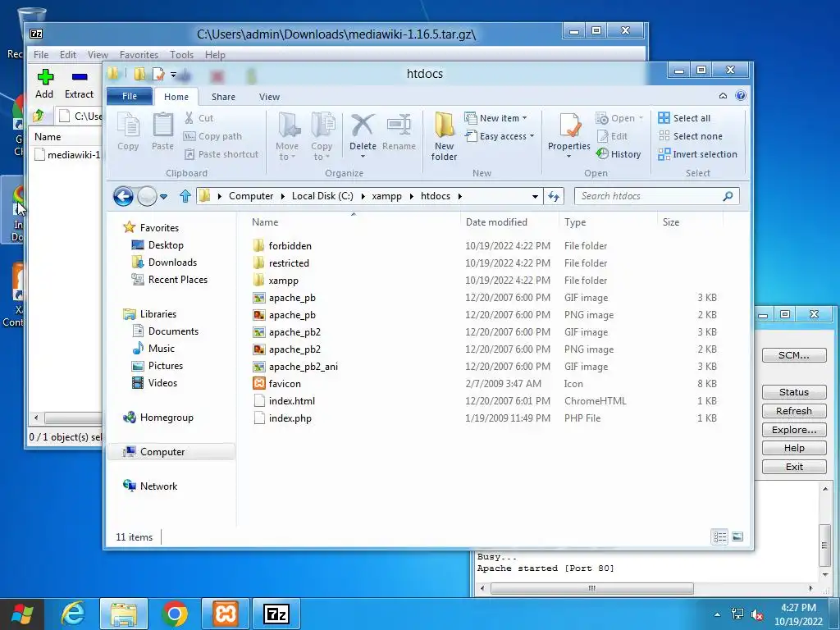This screenshot has width=840, height=630.
Task: Click the History icon
Action: 602,154
